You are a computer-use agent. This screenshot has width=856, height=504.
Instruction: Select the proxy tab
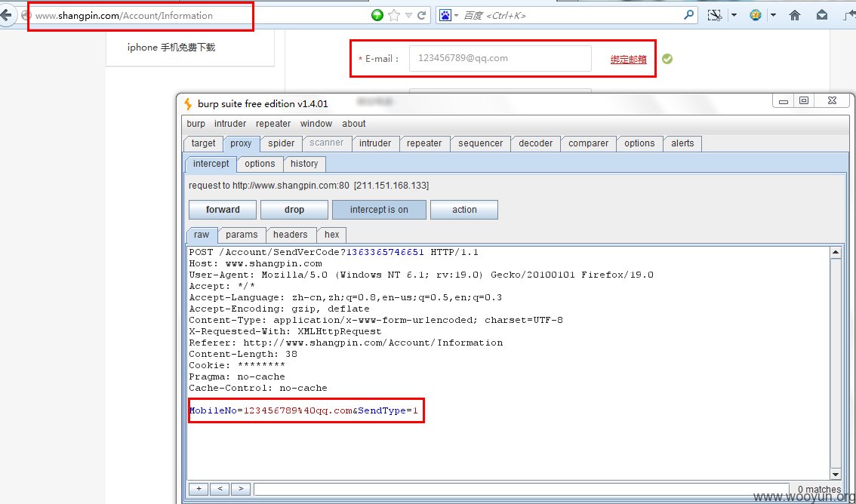point(241,143)
